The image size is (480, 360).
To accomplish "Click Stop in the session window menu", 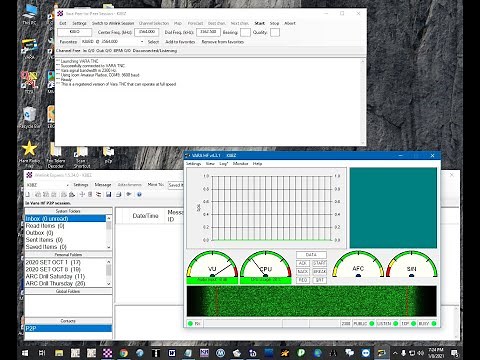I will pos(274,23).
